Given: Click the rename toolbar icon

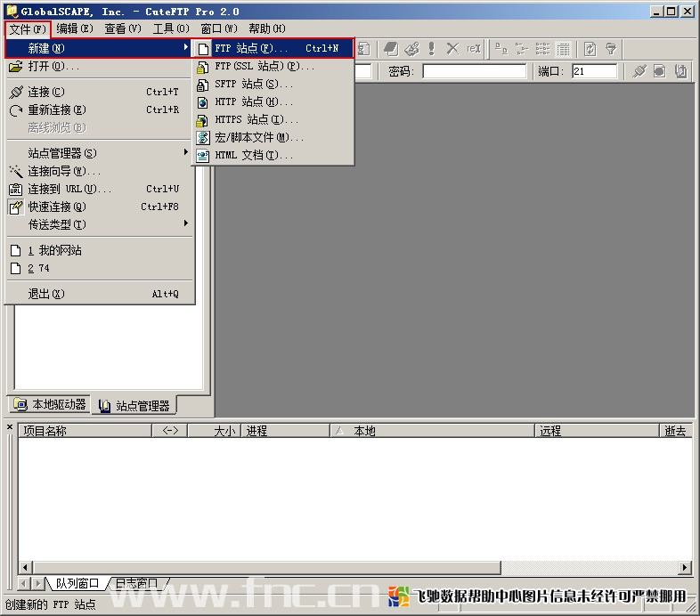Looking at the screenshot, I should click(474, 49).
